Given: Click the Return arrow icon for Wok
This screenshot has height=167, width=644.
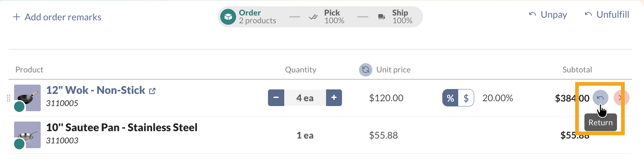Looking at the screenshot, I should pos(600,98).
